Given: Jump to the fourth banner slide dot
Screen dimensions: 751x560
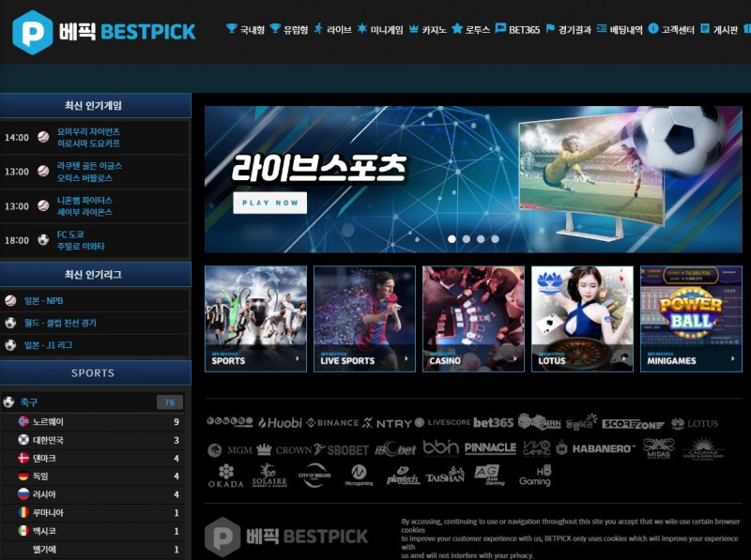Looking at the screenshot, I should tap(496, 239).
